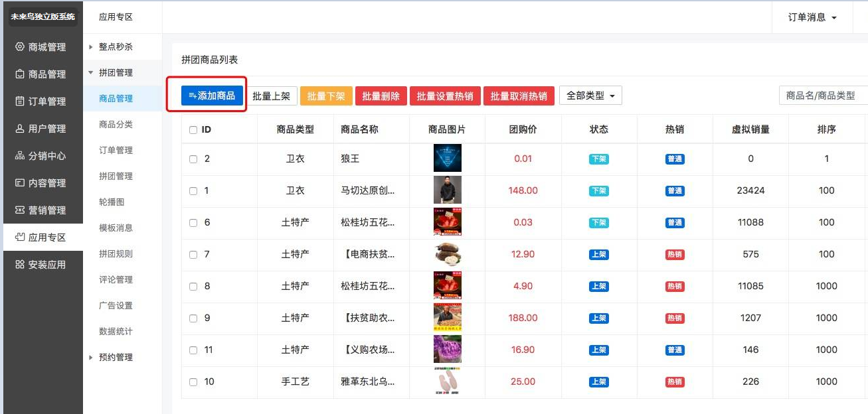Click the 未来鸟独立版系统 logo
The image size is (868, 414).
pos(43,17)
